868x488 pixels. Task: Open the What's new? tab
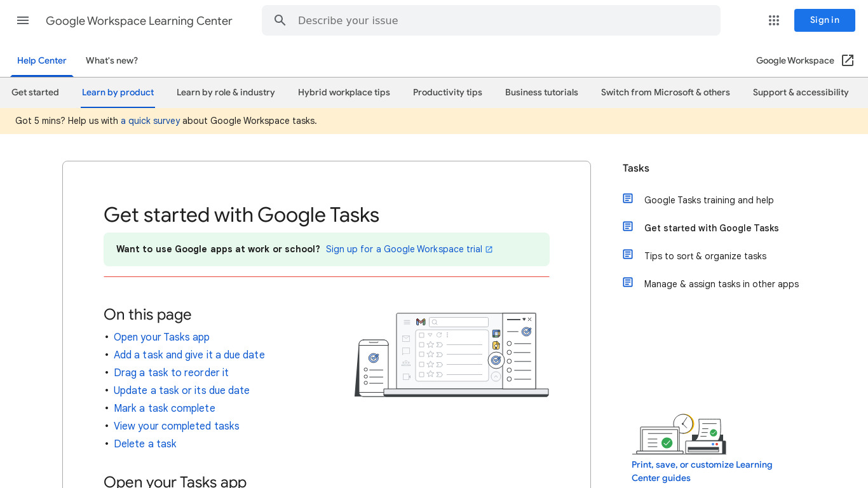click(112, 60)
